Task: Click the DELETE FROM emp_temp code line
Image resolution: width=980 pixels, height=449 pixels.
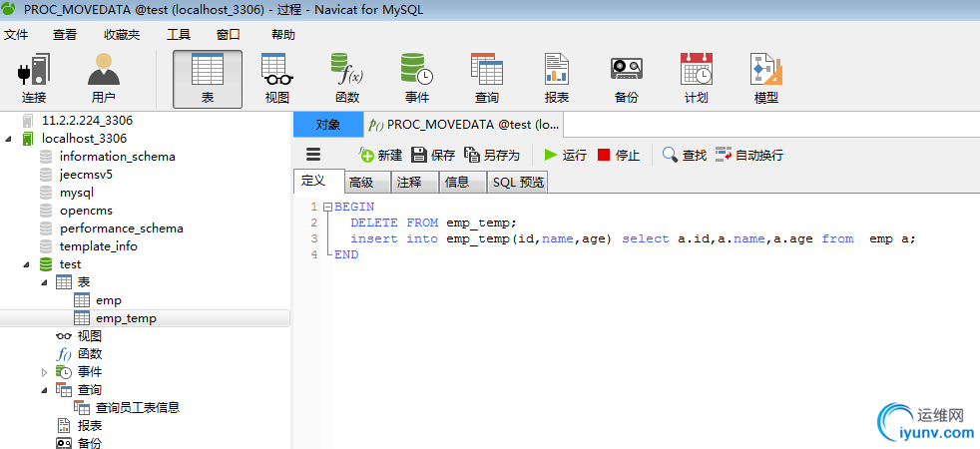Action: click(434, 223)
